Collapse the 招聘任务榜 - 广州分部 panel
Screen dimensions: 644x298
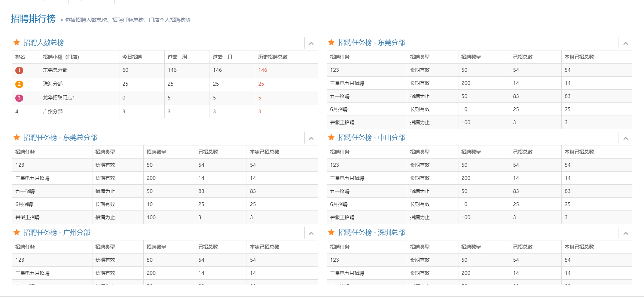(311, 233)
